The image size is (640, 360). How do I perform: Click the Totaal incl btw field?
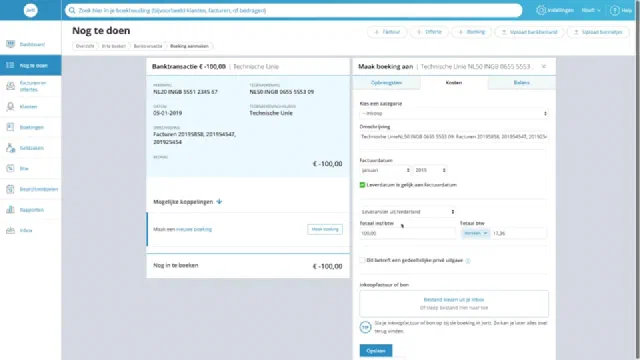click(x=407, y=233)
